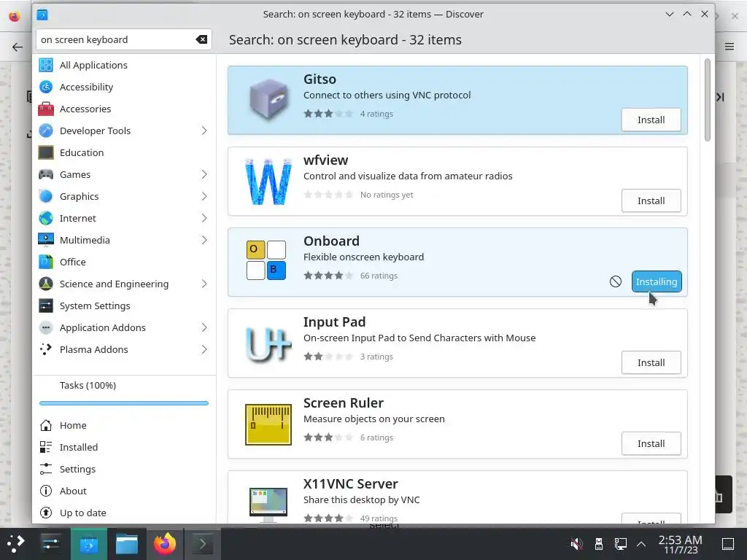Image resolution: width=747 pixels, height=560 pixels.
Task: Open the Screen Ruler app icon
Action: [x=268, y=424]
